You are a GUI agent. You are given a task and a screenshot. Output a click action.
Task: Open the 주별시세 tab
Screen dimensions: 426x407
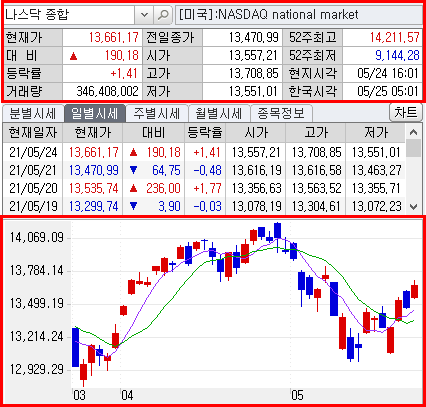pos(157,113)
